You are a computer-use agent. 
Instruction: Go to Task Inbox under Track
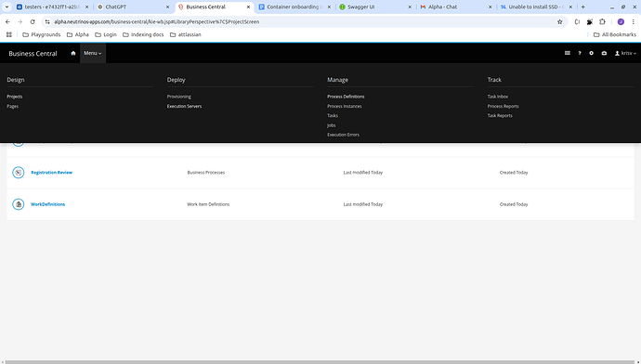(498, 97)
